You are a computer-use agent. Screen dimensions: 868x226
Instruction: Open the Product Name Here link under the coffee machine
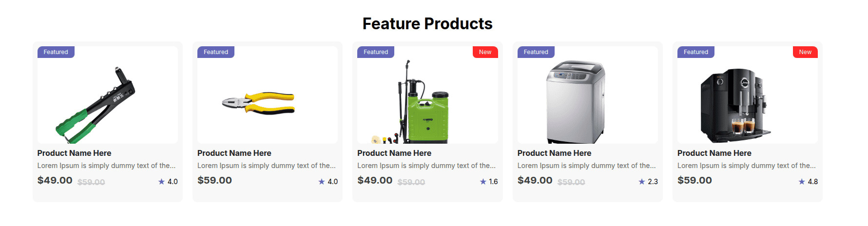(x=714, y=153)
